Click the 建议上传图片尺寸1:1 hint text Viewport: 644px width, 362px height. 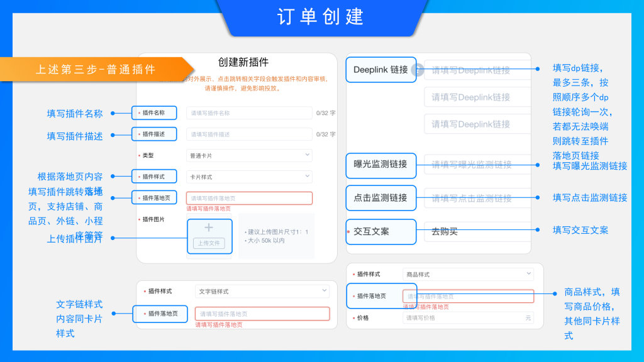click(276, 232)
